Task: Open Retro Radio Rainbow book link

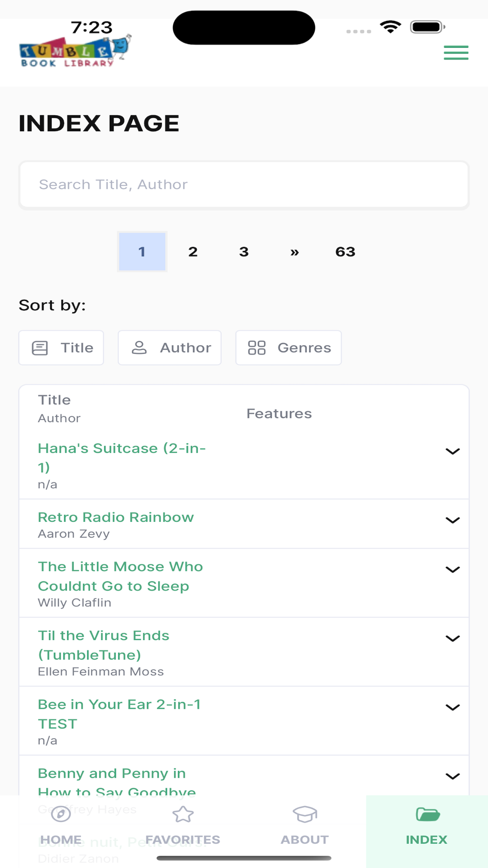Action: pos(116,517)
